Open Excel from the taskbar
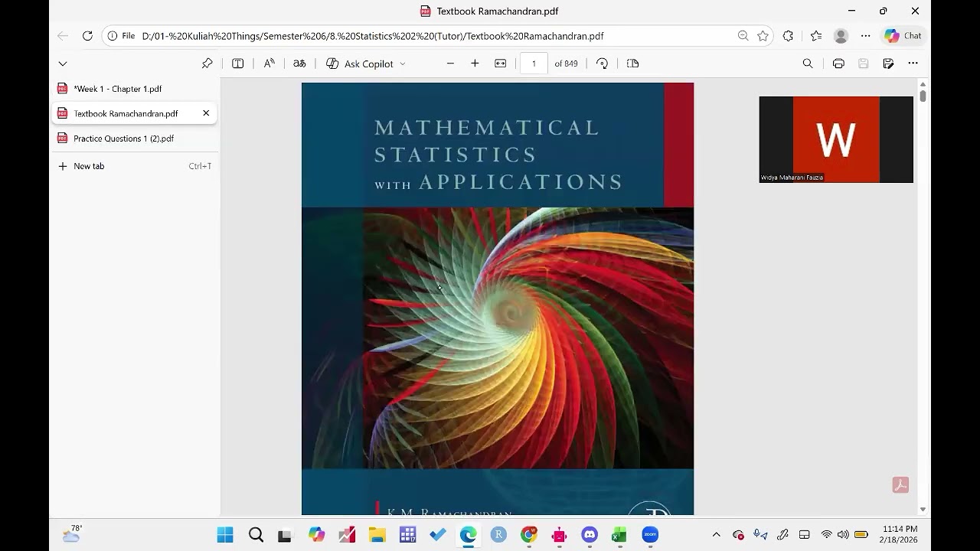 (x=619, y=535)
